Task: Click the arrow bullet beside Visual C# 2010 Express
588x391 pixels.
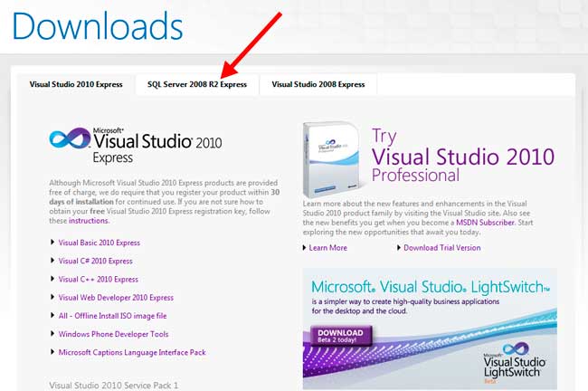Action: (x=52, y=261)
